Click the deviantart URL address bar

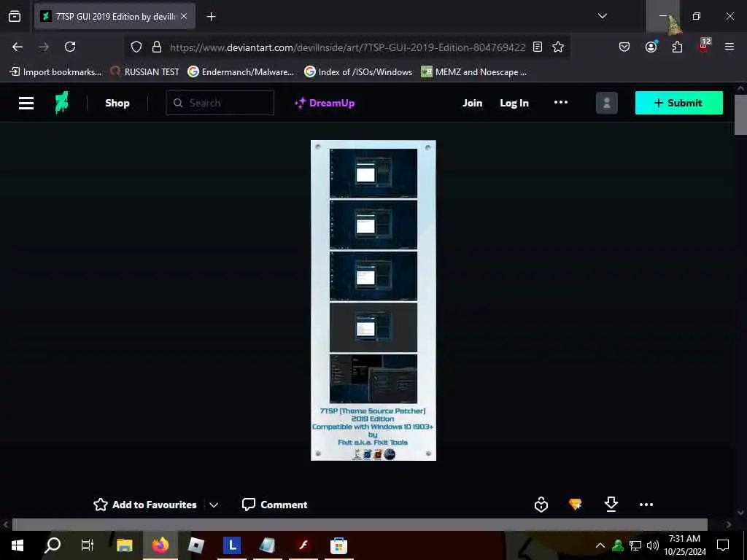tap(347, 47)
